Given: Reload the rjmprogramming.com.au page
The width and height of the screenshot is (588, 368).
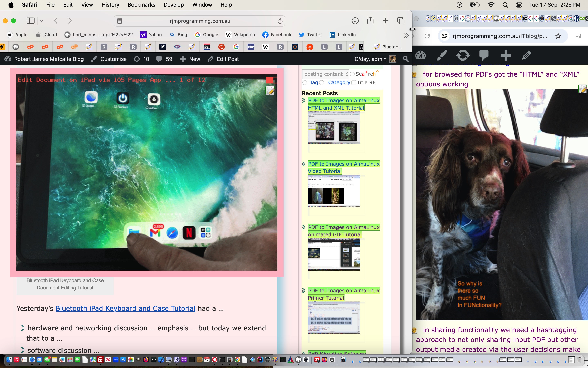Looking at the screenshot, I should tap(280, 21).
